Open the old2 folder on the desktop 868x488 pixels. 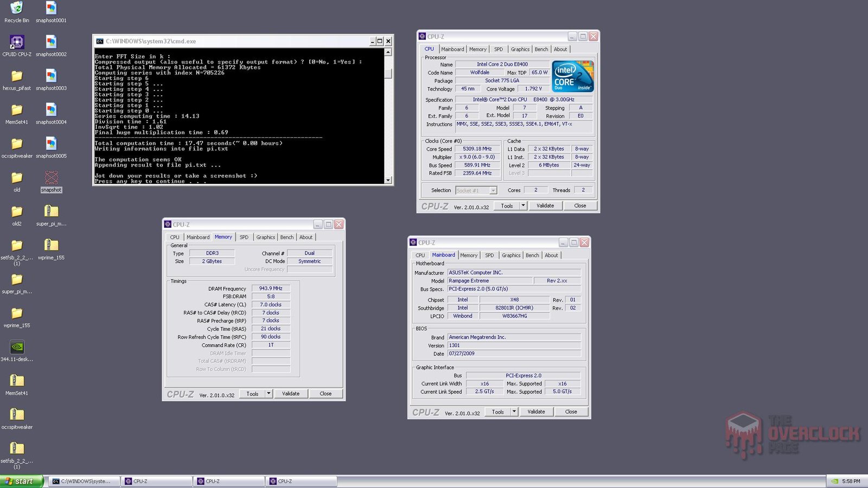16,211
